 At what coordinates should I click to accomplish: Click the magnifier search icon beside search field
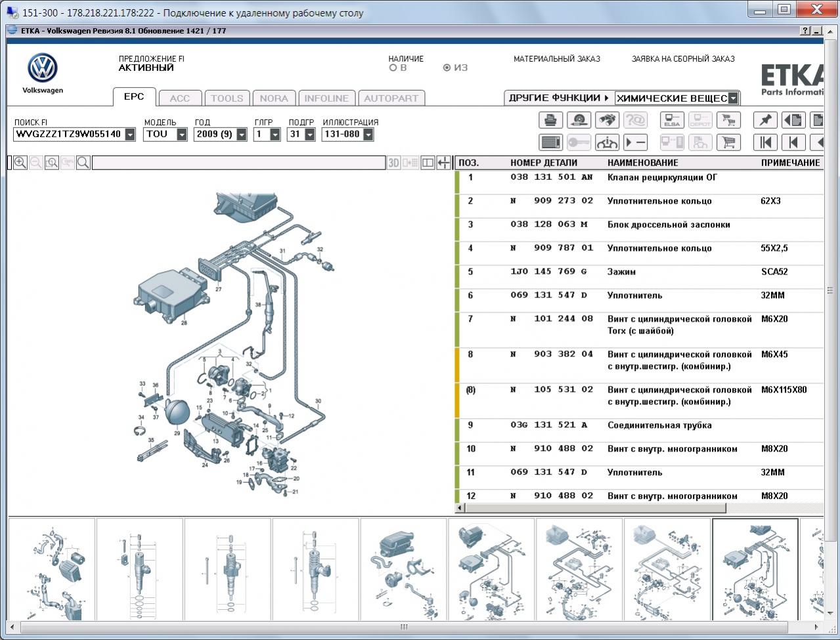coord(83,163)
